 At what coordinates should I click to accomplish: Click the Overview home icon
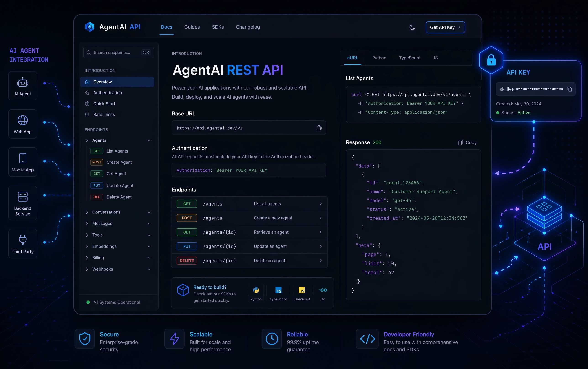(x=87, y=82)
